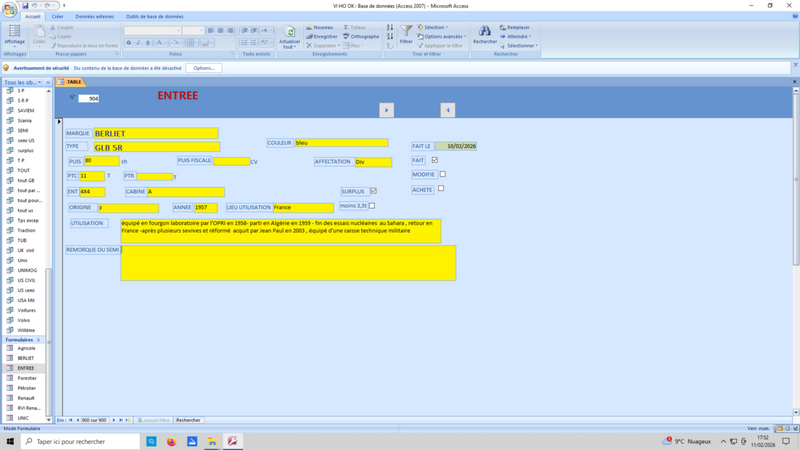
Task: Click Enregistrer in the records group
Action: point(322,36)
